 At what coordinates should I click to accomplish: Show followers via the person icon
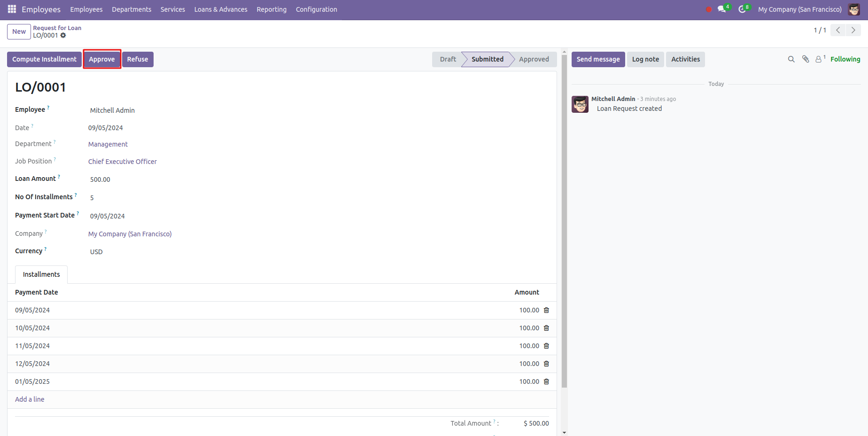(x=819, y=59)
